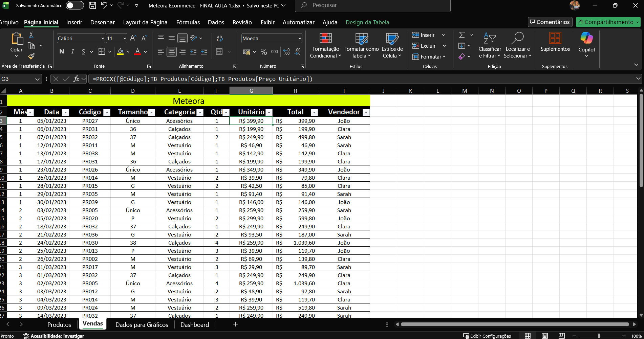Toggle Italic formatting (I)
Image resolution: width=644 pixels, height=339 pixels.
tap(72, 51)
